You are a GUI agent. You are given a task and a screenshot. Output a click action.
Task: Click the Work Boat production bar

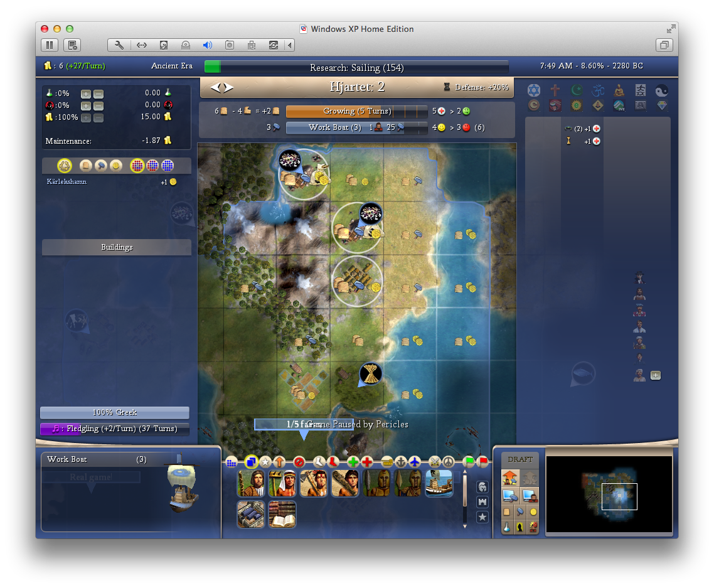point(356,127)
